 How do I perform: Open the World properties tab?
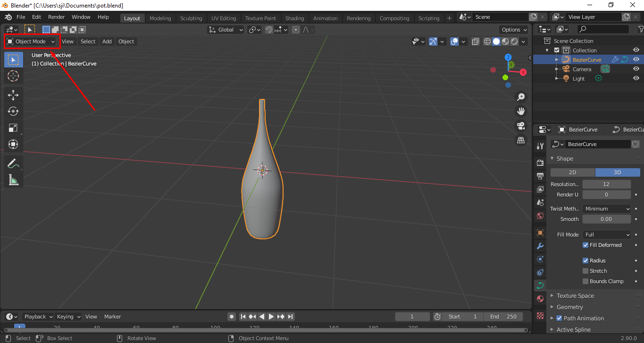(x=540, y=216)
